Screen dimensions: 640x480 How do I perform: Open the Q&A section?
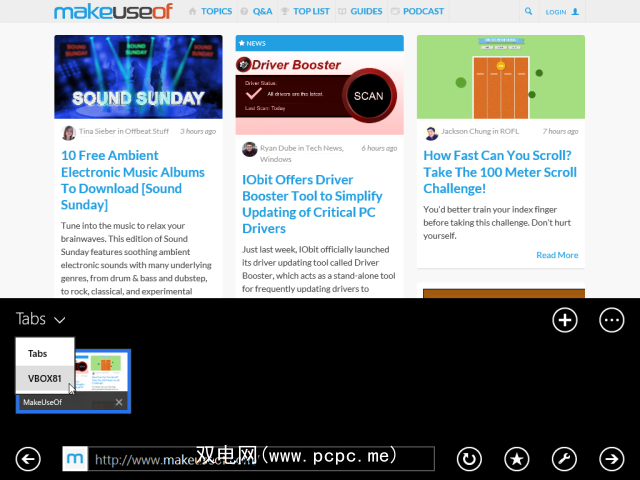coord(257,11)
